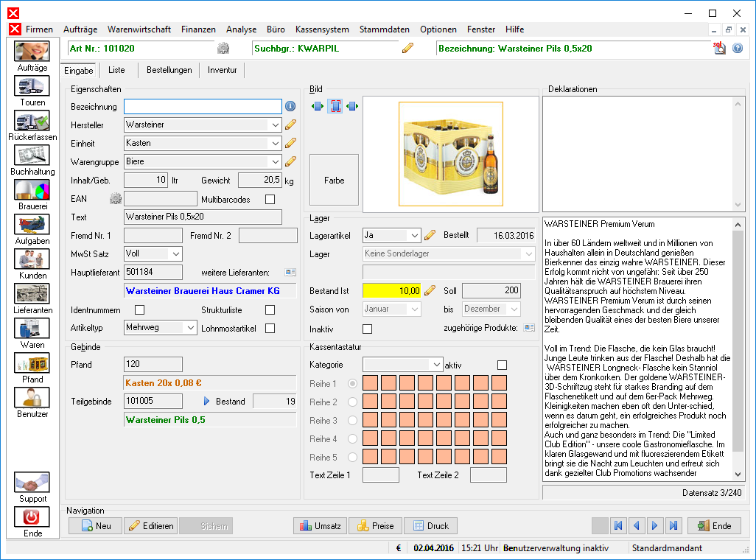The height and width of the screenshot is (560, 756).
Task: Switch to the Liste tab
Action: (116, 70)
